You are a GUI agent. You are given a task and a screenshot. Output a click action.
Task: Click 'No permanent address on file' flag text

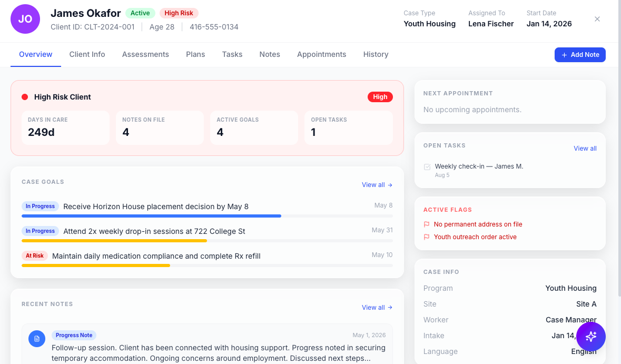pyautogui.click(x=478, y=224)
